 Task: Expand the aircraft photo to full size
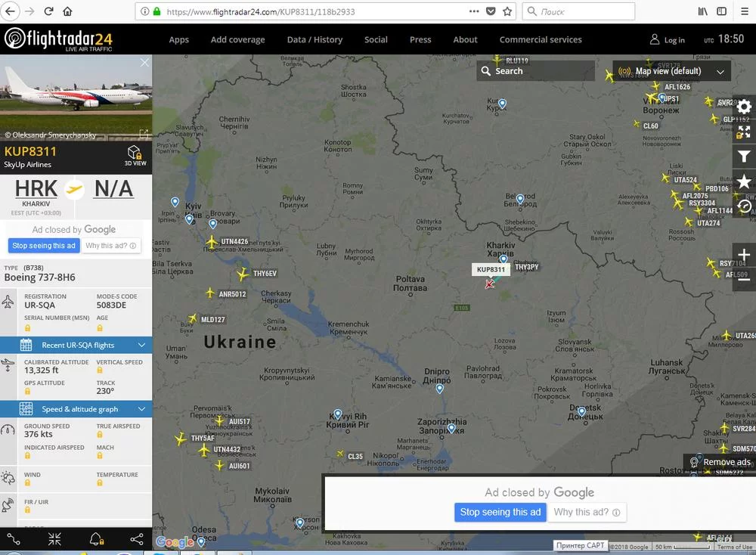pyautogui.click(x=144, y=134)
